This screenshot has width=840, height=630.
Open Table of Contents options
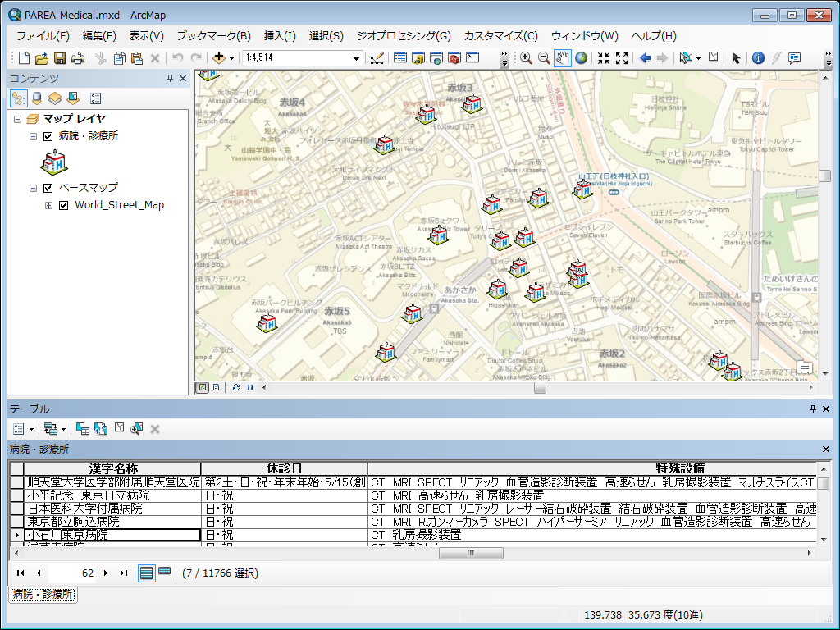(95, 98)
